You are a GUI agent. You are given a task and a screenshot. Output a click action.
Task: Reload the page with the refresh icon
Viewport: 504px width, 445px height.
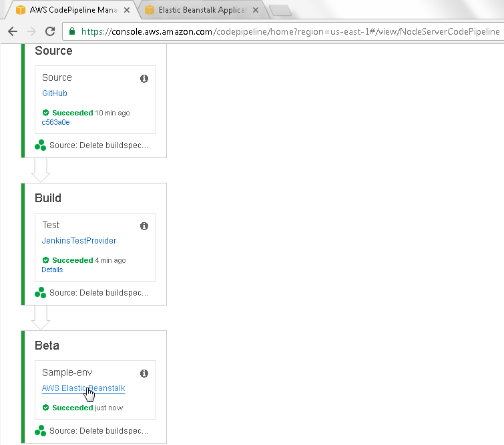pos(50,31)
